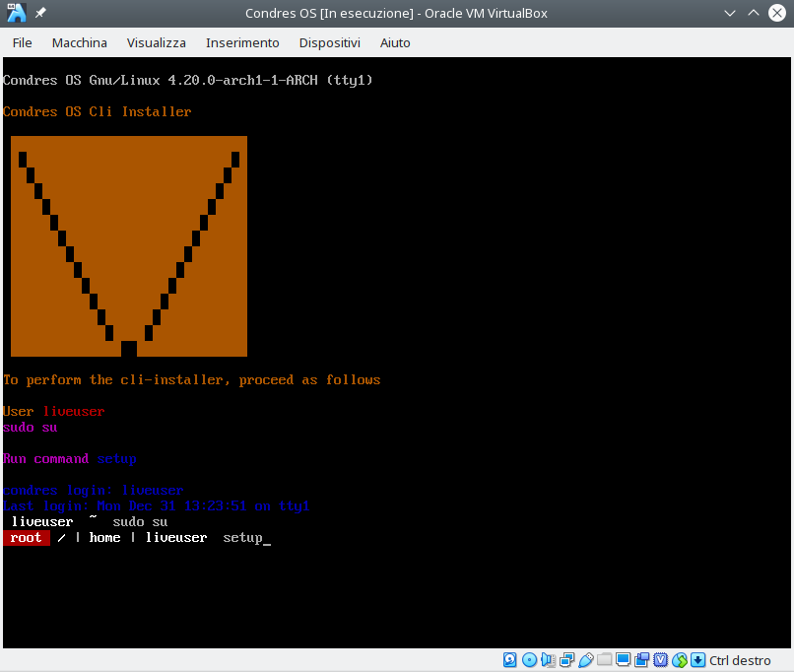Open the optical disc drive indicator
794x672 pixels.
529,660
